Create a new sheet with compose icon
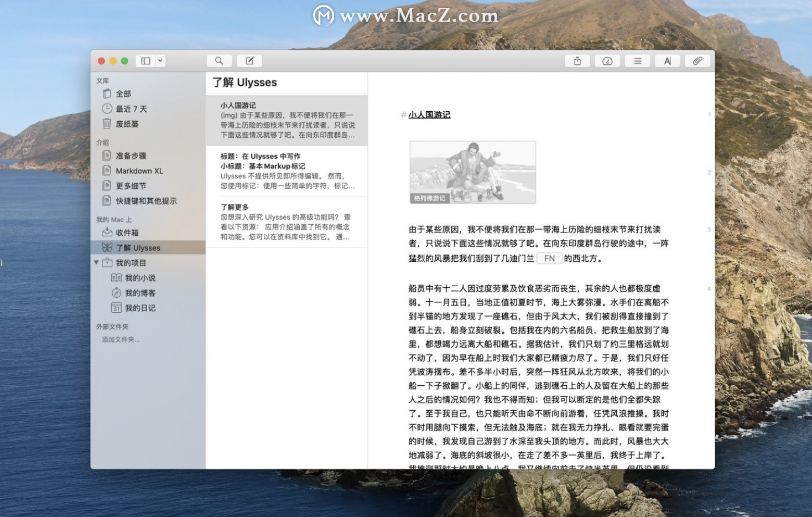Screen dimensions: 812x517 249,61
